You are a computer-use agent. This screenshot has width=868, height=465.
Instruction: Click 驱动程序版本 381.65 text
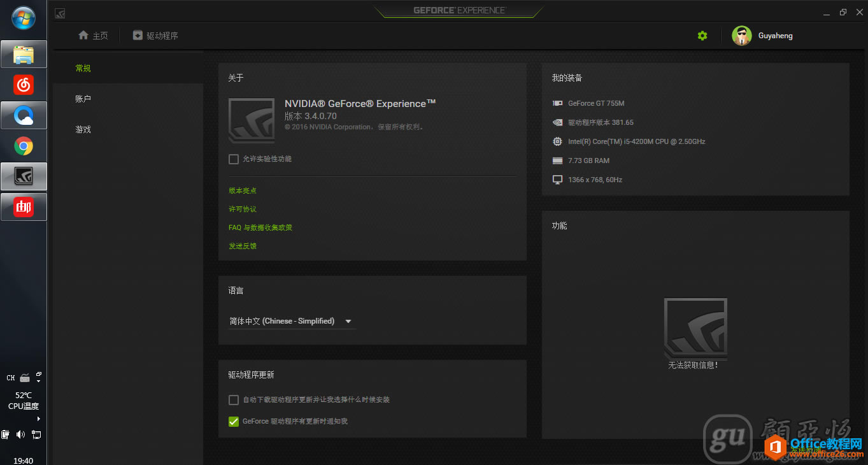(601, 122)
